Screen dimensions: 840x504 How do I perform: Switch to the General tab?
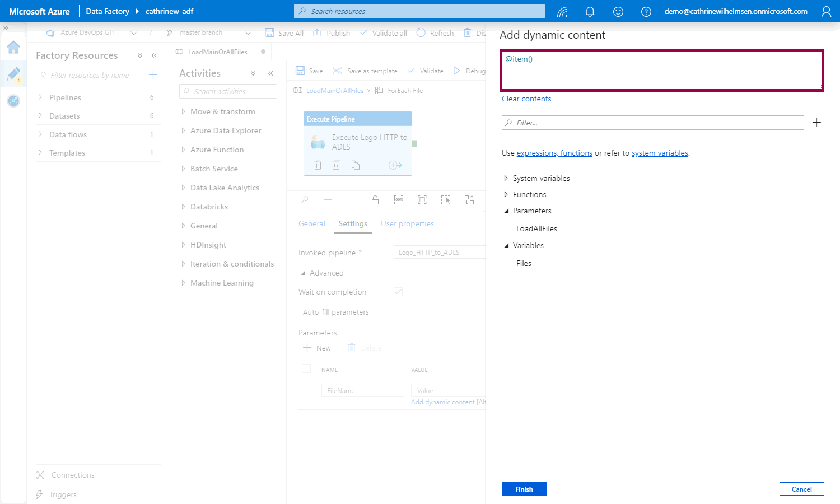[311, 223]
